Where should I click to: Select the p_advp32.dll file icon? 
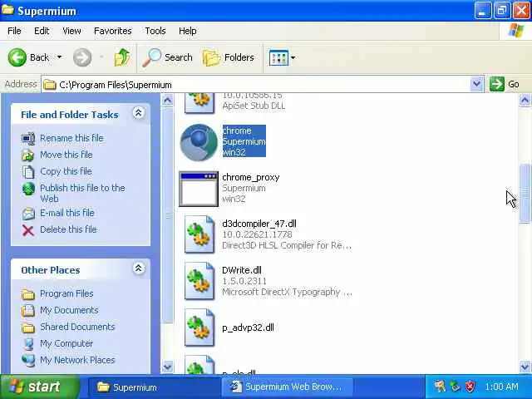(x=199, y=328)
